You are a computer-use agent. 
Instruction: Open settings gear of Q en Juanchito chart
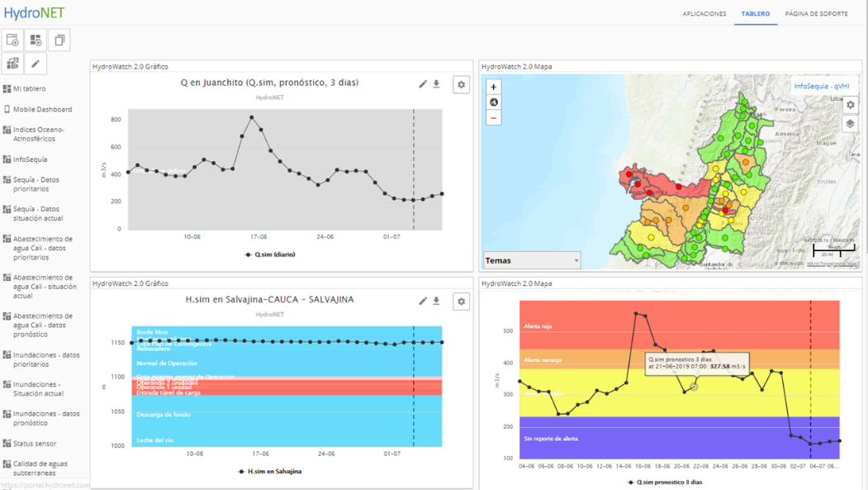[461, 85]
